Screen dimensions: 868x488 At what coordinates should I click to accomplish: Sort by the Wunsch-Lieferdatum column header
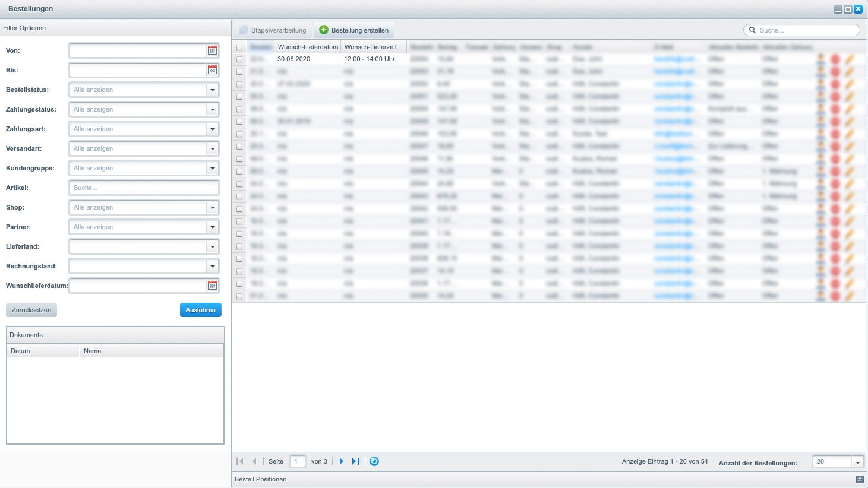[x=308, y=47]
